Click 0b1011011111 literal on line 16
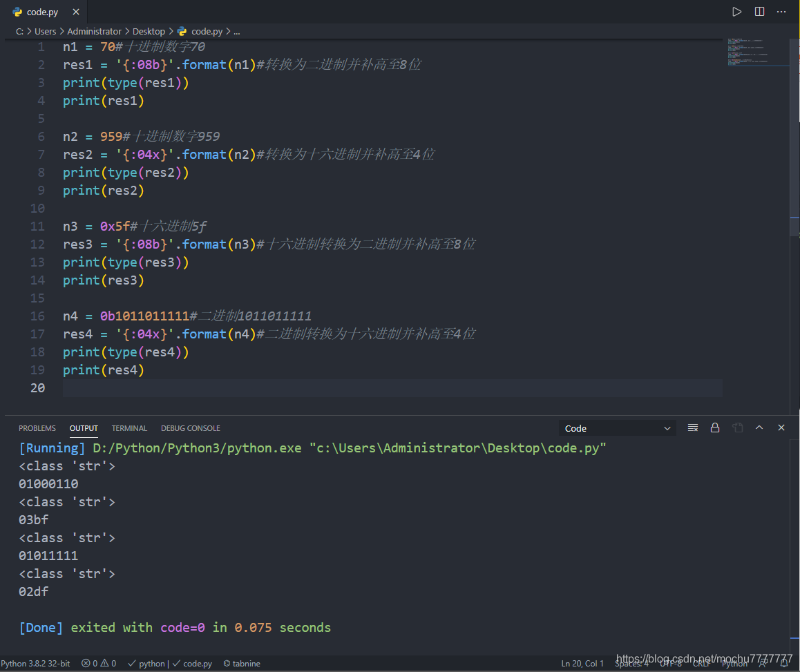The height and width of the screenshot is (672, 800). click(145, 316)
